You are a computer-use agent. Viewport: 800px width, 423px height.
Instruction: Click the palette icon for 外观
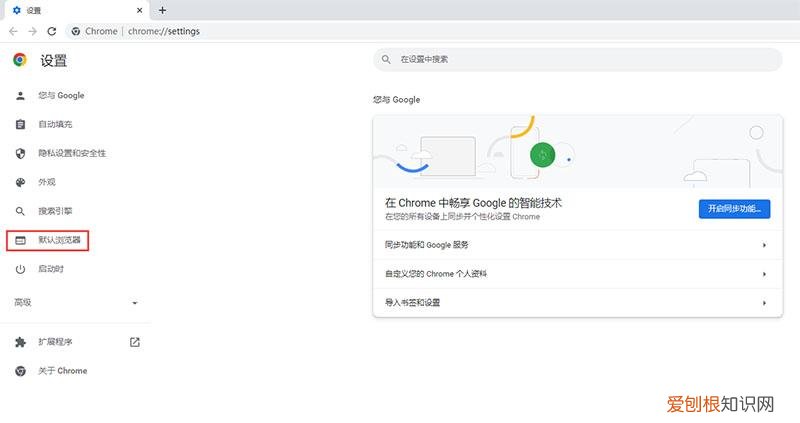tap(20, 182)
